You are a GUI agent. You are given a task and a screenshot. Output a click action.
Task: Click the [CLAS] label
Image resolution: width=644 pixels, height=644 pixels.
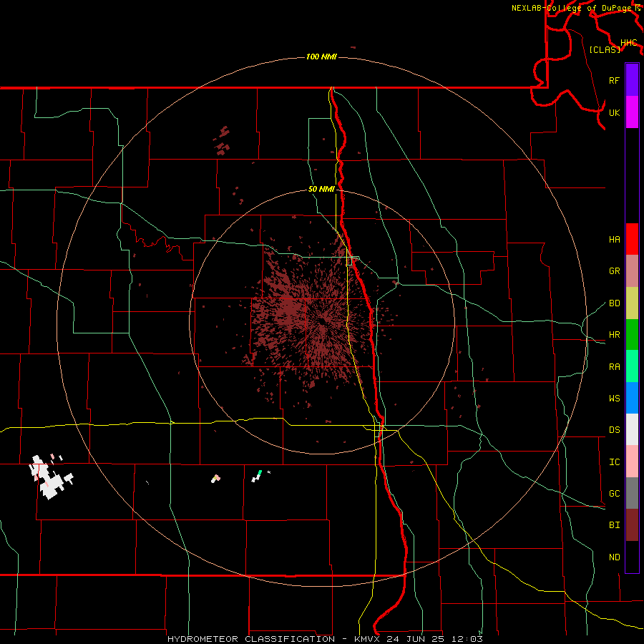tap(605, 49)
